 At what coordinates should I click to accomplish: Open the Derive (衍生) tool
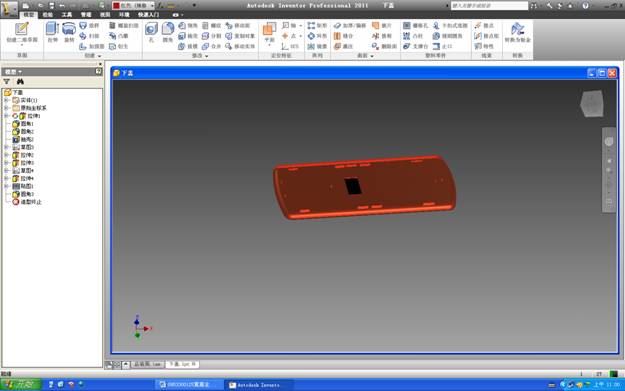click(119, 46)
